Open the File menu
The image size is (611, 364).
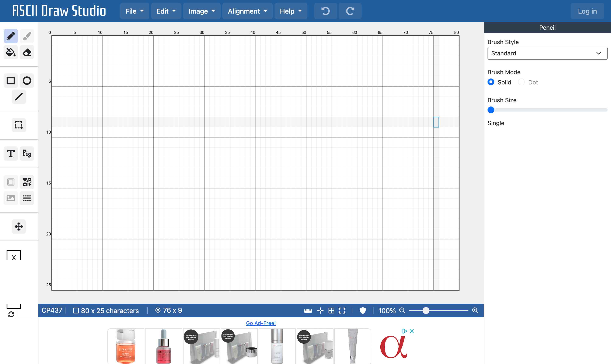pos(135,11)
